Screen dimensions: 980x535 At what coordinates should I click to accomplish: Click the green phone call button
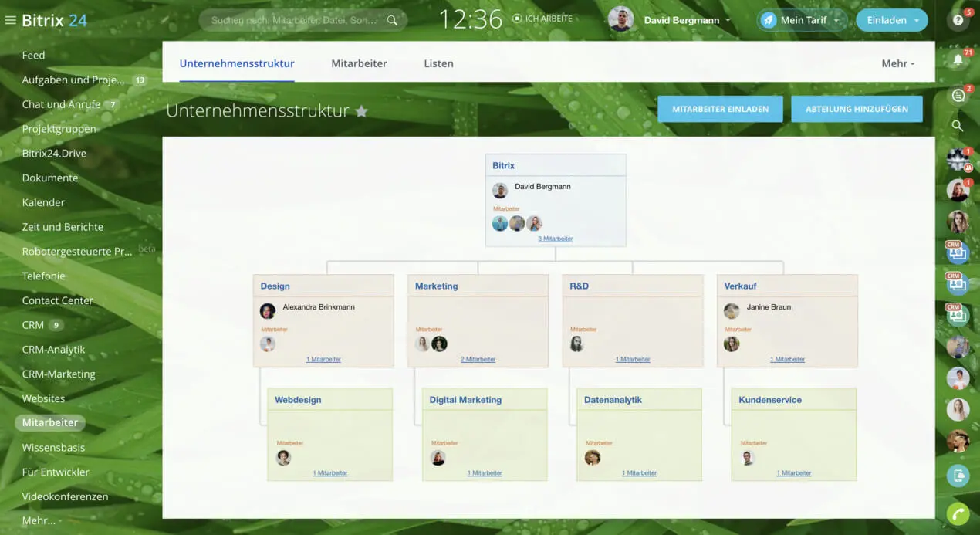click(x=958, y=513)
